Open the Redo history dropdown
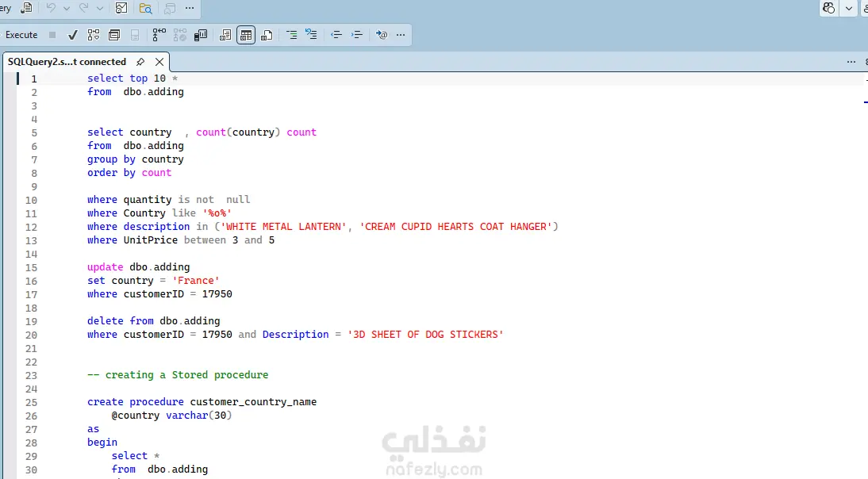Image resolution: width=868 pixels, height=479 pixels. coord(100,8)
